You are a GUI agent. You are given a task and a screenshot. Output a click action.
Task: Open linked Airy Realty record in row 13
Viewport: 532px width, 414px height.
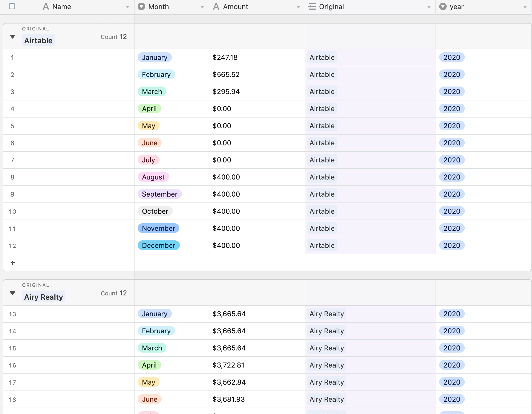[327, 314]
